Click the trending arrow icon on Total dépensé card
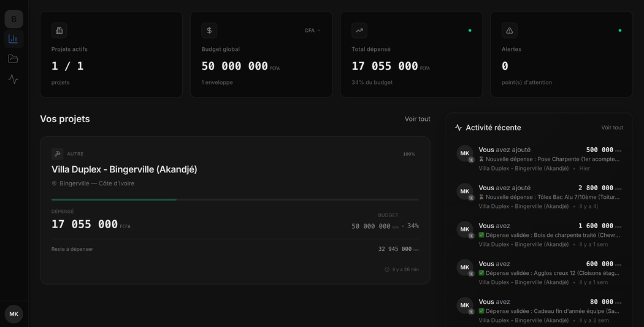The image size is (644, 327). click(x=359, y=31)
